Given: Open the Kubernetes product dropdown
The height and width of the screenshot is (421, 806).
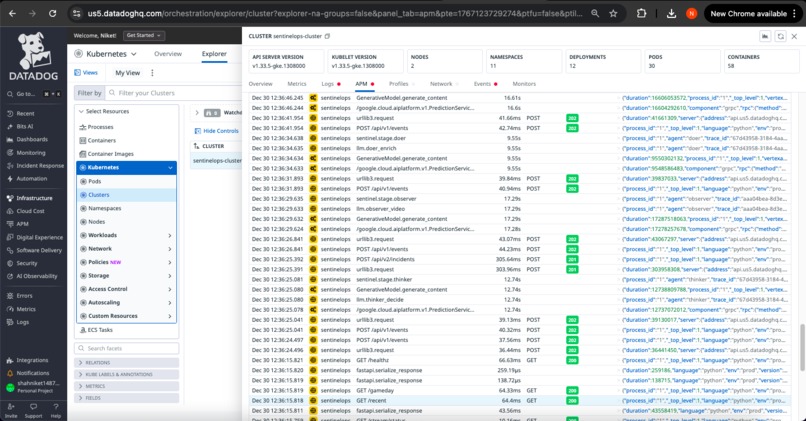Looking at the screenshot, I should [106, 54].
